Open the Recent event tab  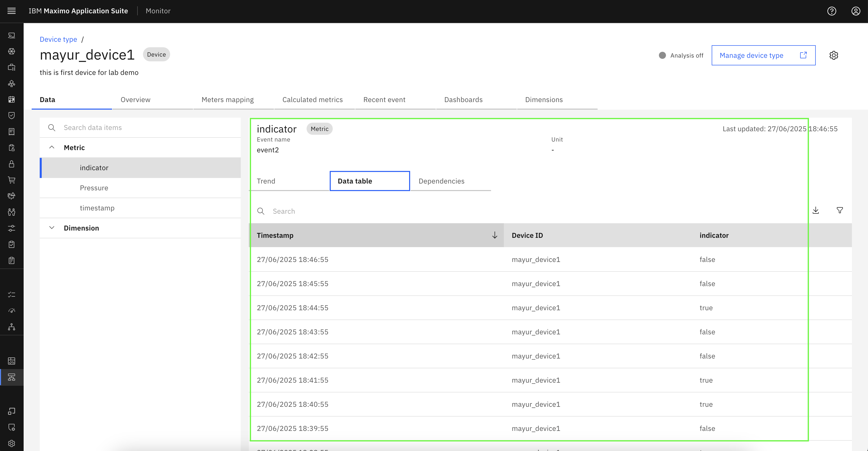[x=395, y=100]
